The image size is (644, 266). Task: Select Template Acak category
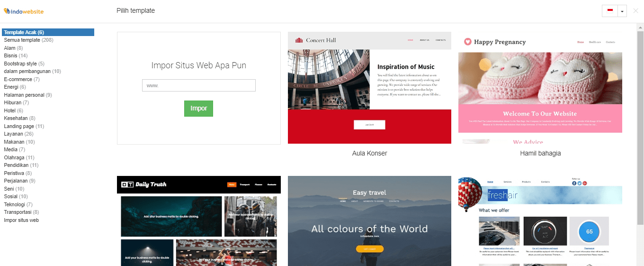pos(48,32)
